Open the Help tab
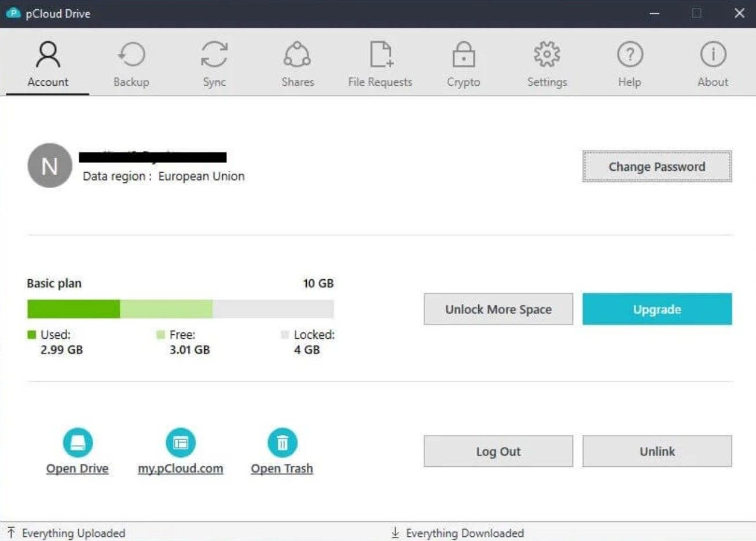 tap(630, 64)
